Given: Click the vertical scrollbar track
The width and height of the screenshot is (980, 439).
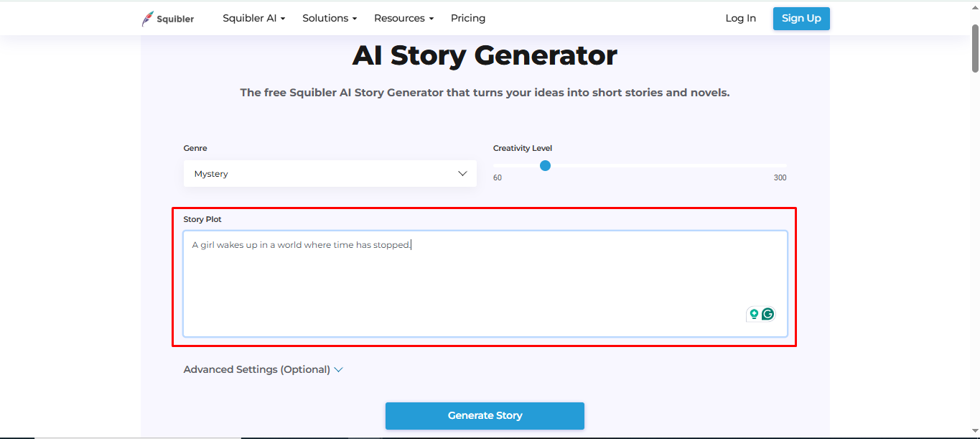Looking at the screenshot, I should 975,216.
